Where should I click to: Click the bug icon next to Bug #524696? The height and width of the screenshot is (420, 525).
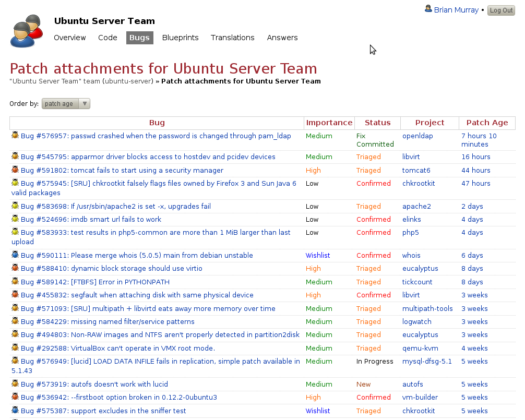[15, 219]
